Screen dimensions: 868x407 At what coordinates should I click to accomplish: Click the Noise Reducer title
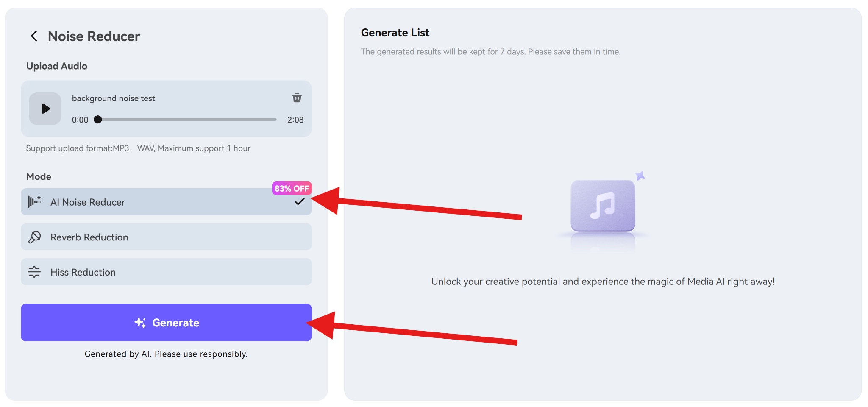click(x=94, y=36)
